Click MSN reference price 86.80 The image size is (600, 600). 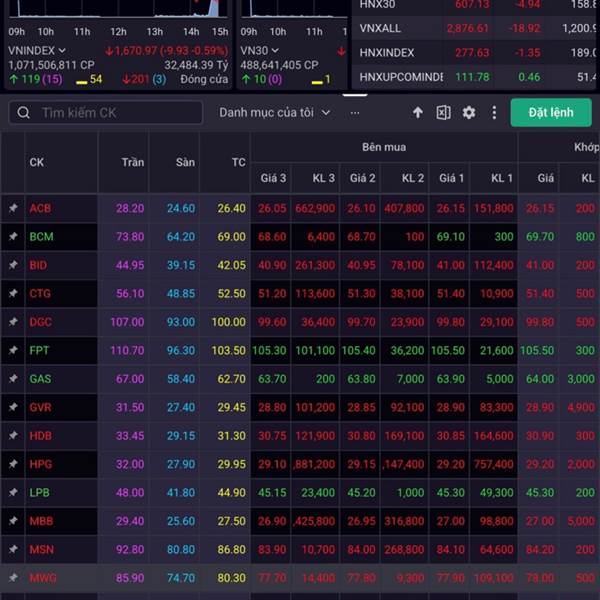pos(231,549)
